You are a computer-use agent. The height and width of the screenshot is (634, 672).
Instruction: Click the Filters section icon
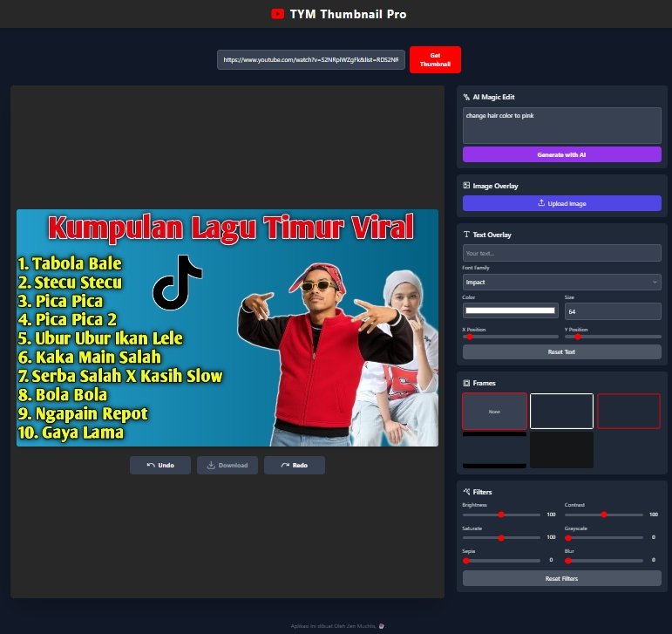[466, 492]
